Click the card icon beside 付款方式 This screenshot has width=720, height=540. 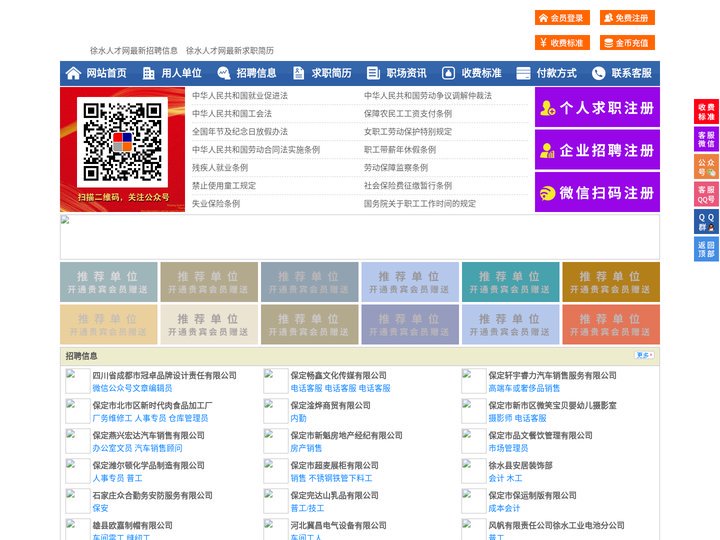(x=523, y=73)
